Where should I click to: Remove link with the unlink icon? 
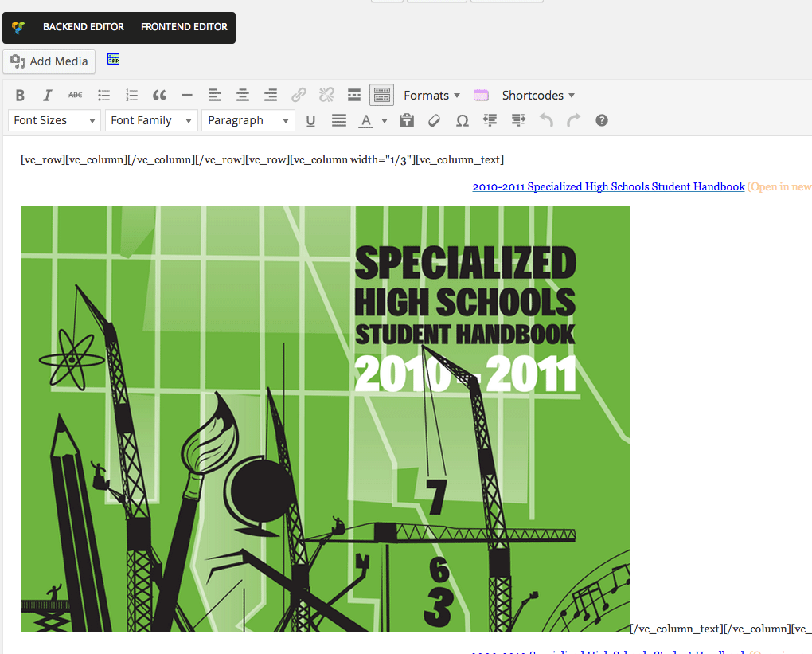pyautogui.click(x=326, y=95)
